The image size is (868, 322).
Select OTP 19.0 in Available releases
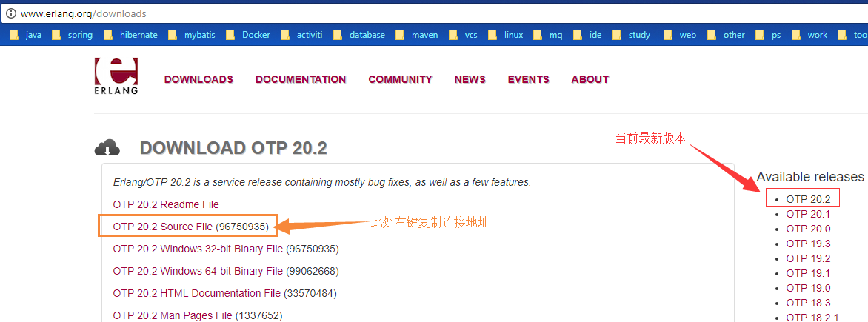808,288
